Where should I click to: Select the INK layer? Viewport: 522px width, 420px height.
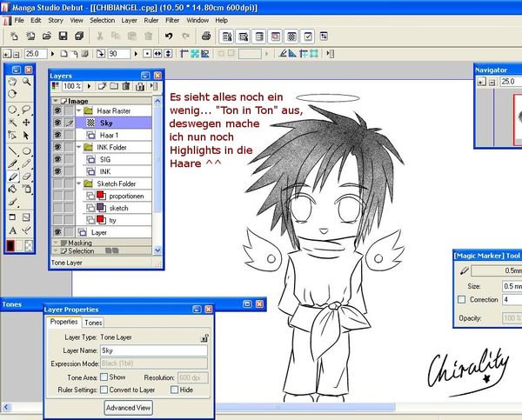pos(113,171)
